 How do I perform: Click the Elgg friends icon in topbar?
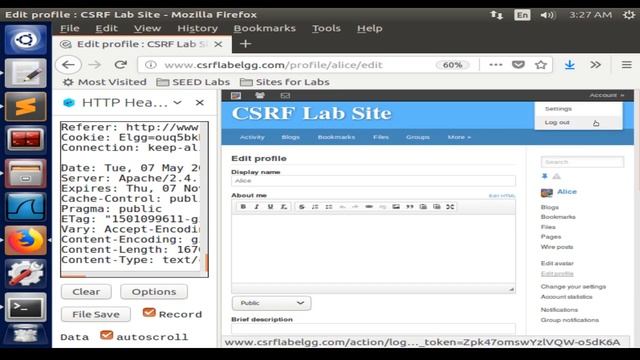260,96
